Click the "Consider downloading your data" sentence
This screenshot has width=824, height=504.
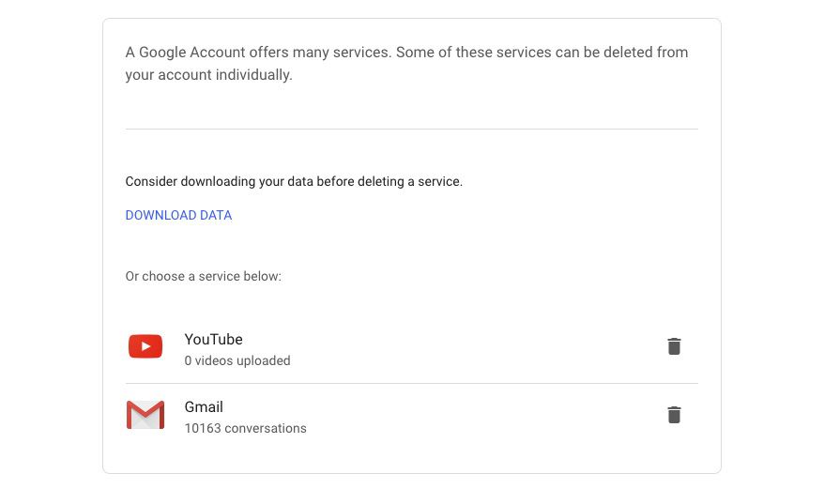click(x=294, y=182)
